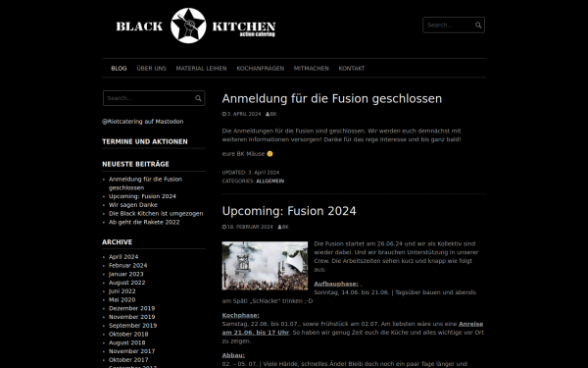Click the header search magnifier icon
This screenshot has height=368, width=588.
pos(478,26)
